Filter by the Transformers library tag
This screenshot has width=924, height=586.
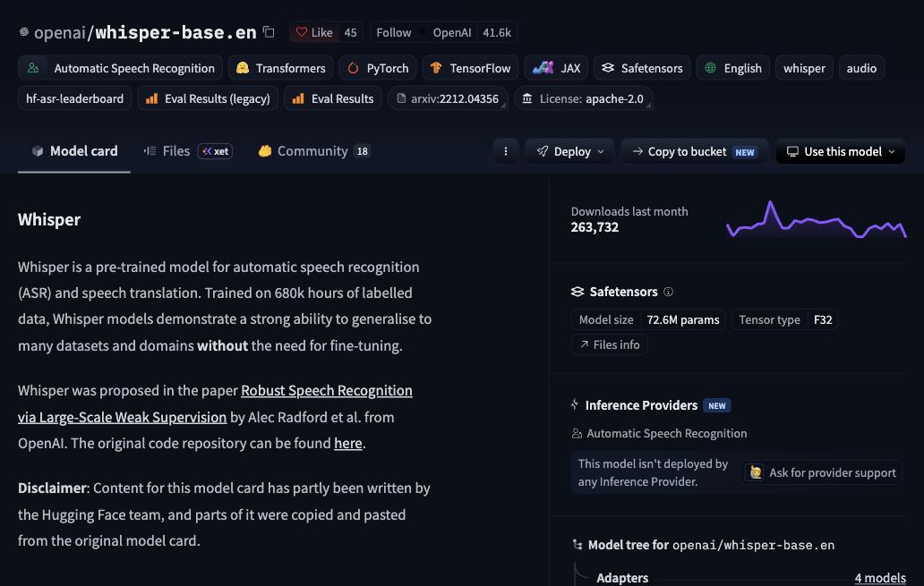point(280,68)
